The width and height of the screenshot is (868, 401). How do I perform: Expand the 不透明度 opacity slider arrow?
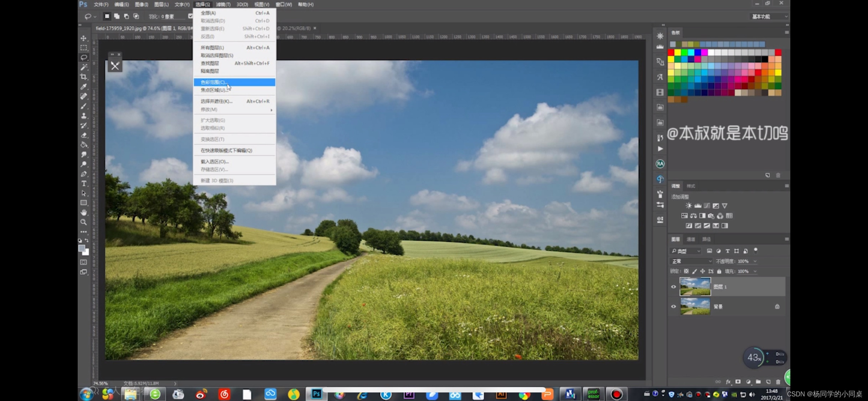[x=755, y=261]
